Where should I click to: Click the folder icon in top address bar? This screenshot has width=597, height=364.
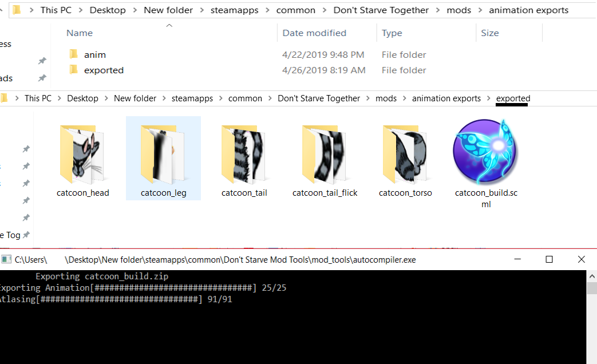coord(17,10)
